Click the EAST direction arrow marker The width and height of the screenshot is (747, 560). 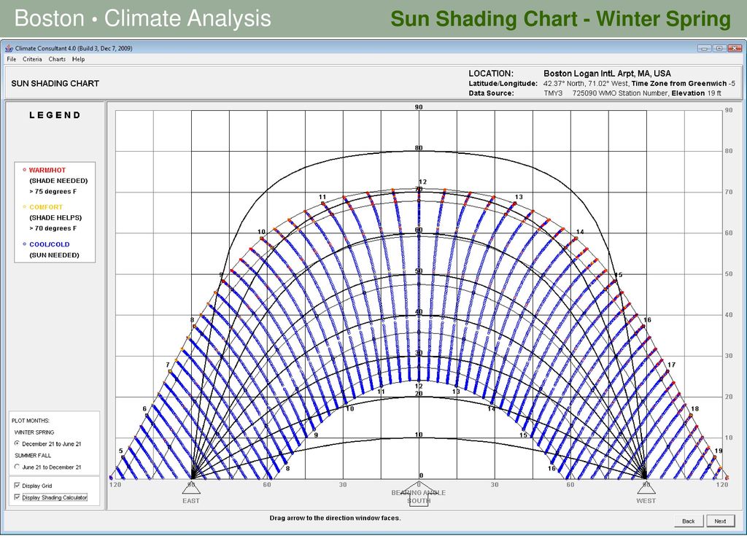tap(191, 488)
